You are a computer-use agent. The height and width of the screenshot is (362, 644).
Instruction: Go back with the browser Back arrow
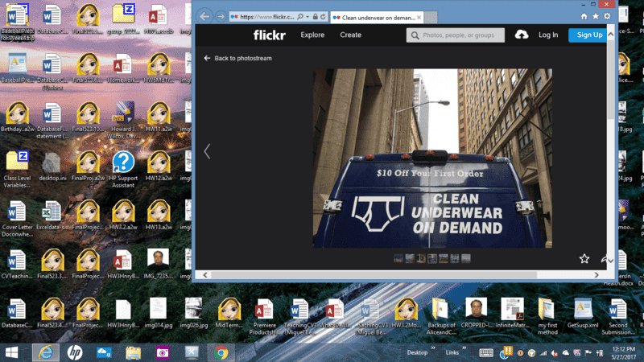(205, 16)
